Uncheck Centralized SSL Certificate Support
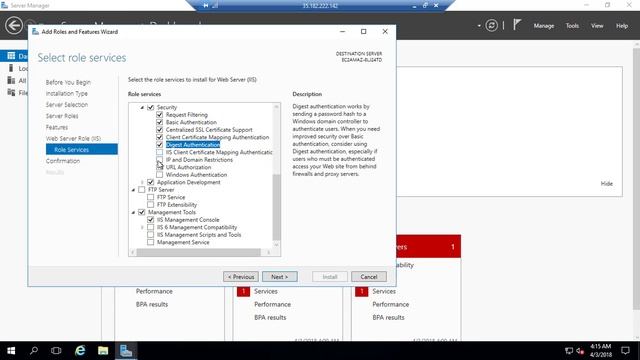Viewport: 640px width, 360px height. click(x=160, y=129)
